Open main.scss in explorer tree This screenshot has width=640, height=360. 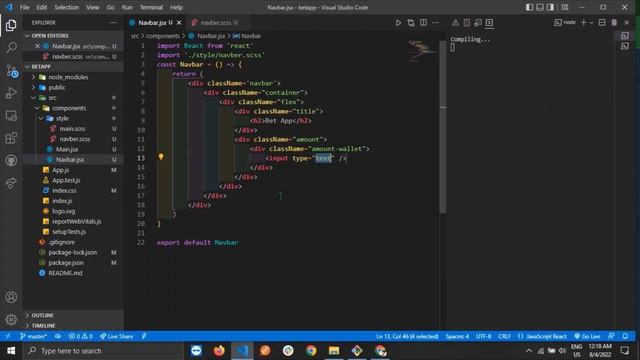point(73,129)
